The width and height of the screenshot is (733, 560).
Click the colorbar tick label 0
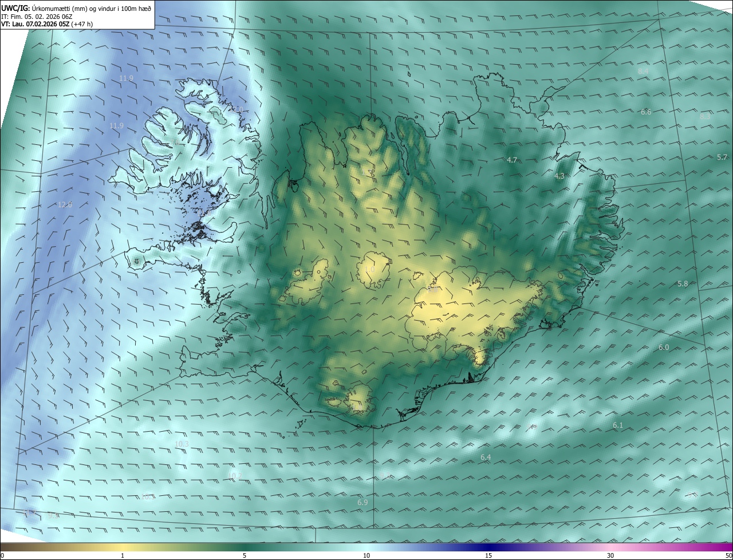pyautogui.click(x=2, y=556)
